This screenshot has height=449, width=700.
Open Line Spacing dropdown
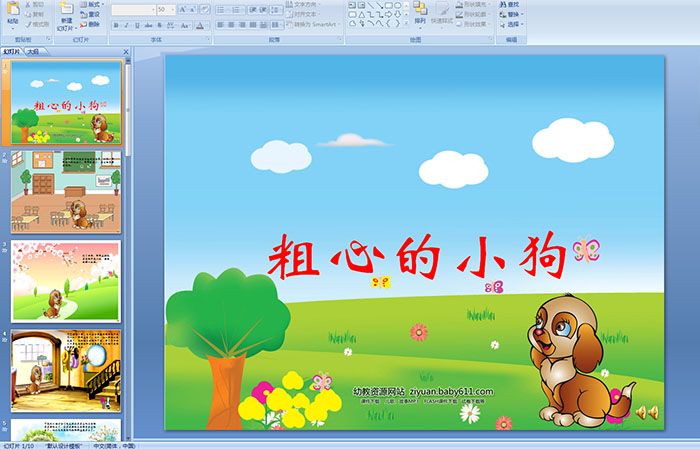(276, 10)
